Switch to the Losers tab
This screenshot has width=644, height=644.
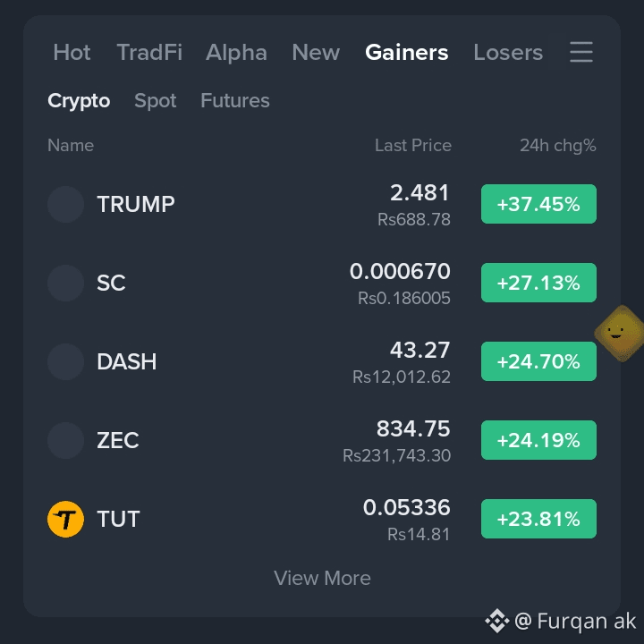click(508, 52)
